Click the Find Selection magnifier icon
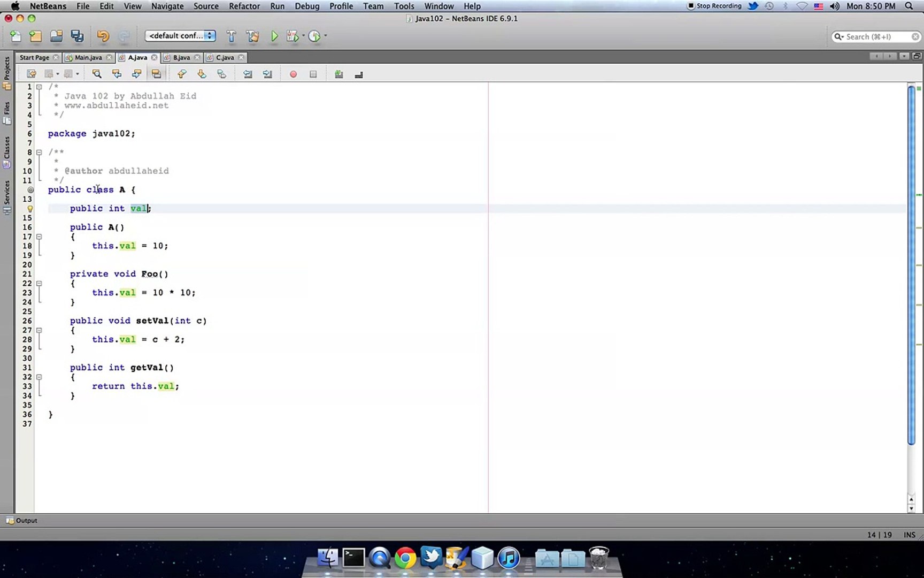924x578 pixels. pyautogui.click(x=97, y=74)
